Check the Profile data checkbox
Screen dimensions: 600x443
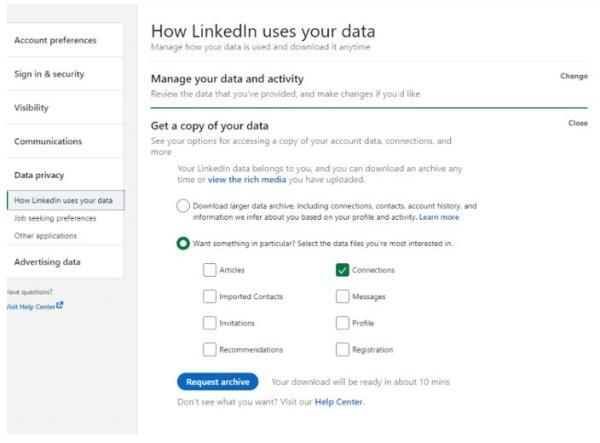[x=342, y=323]
